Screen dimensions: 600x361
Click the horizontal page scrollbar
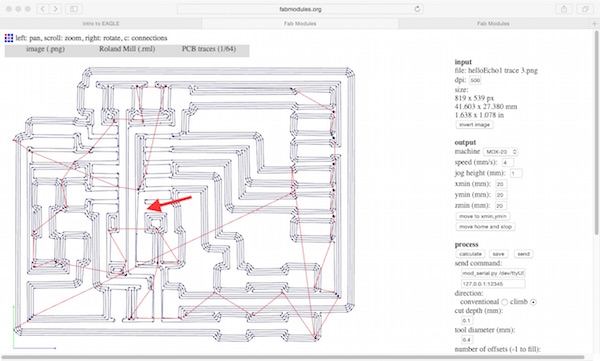[x=293, y=358]
